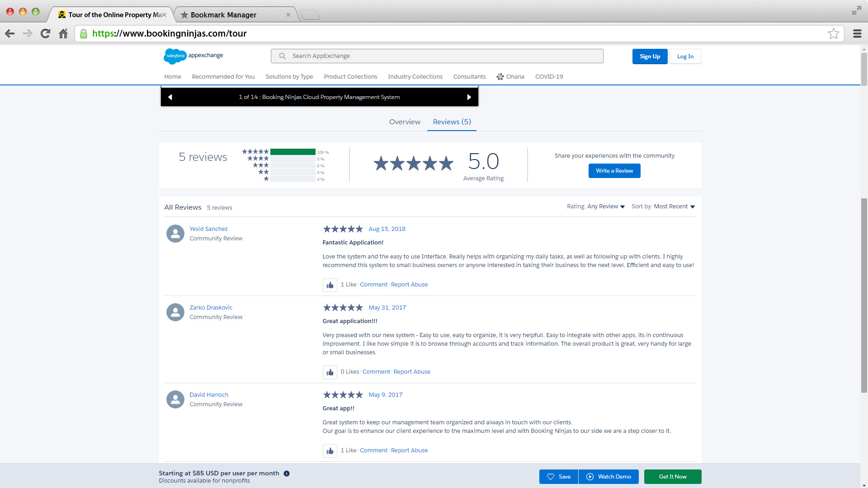Screen dimensions: 868x488
Task: Switch to the Bookmark Manager tab
Action: [235, 15]
